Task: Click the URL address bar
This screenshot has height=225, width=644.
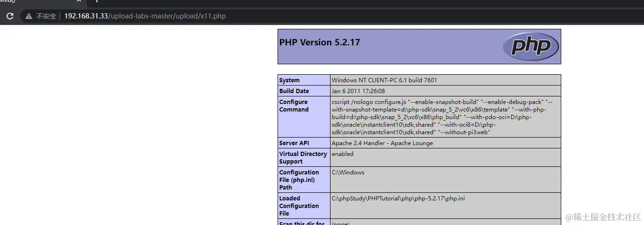Action: (x=331, y=16)
